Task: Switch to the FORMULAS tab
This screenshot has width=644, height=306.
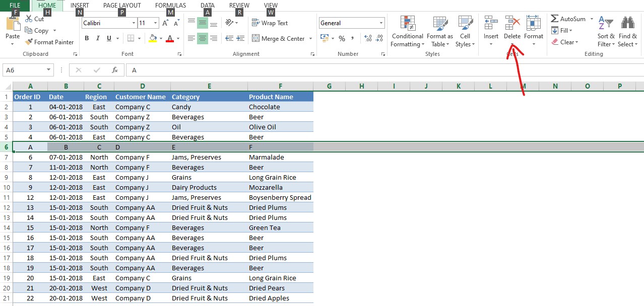Action: tap(170, 6)
